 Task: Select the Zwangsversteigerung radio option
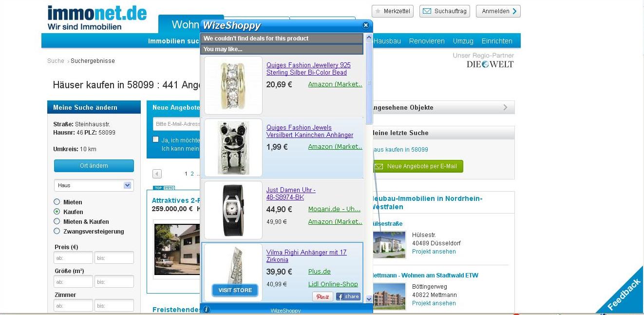pyautogui.click(x=57, y=231)
